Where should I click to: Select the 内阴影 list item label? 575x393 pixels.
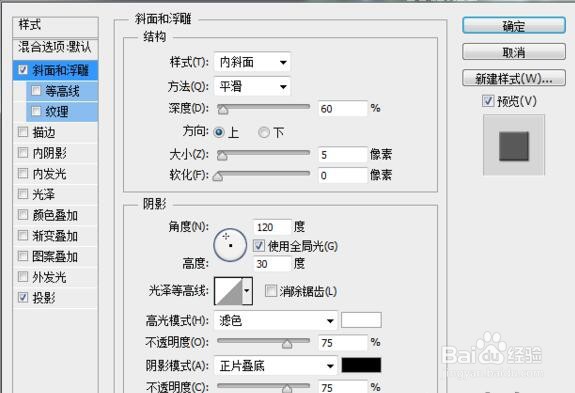[x=50, y=153]
